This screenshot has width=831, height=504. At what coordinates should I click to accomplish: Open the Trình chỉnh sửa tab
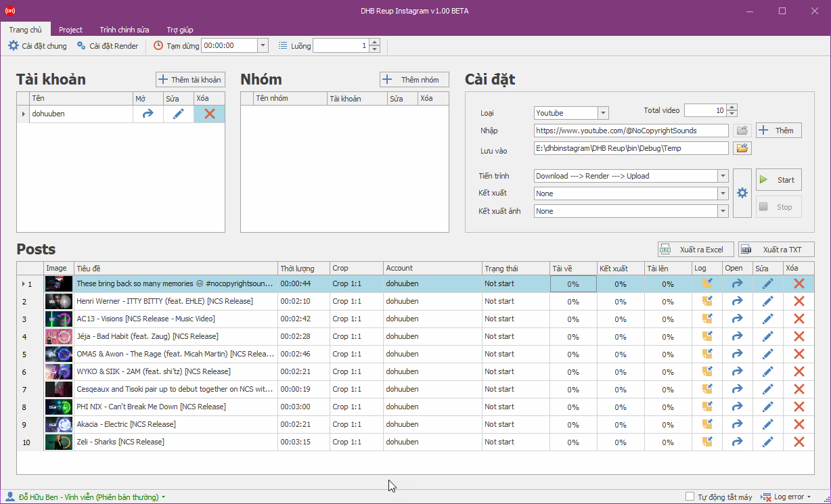[125, 30]
